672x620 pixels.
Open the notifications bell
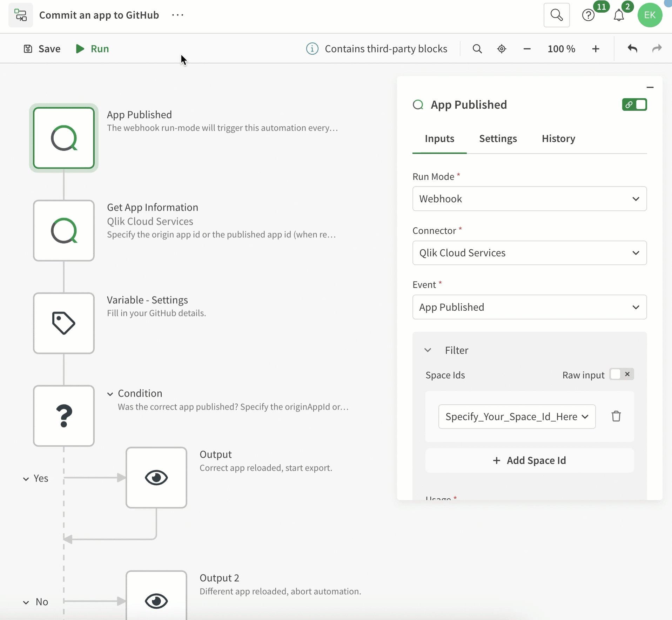[x=619, y=15]
